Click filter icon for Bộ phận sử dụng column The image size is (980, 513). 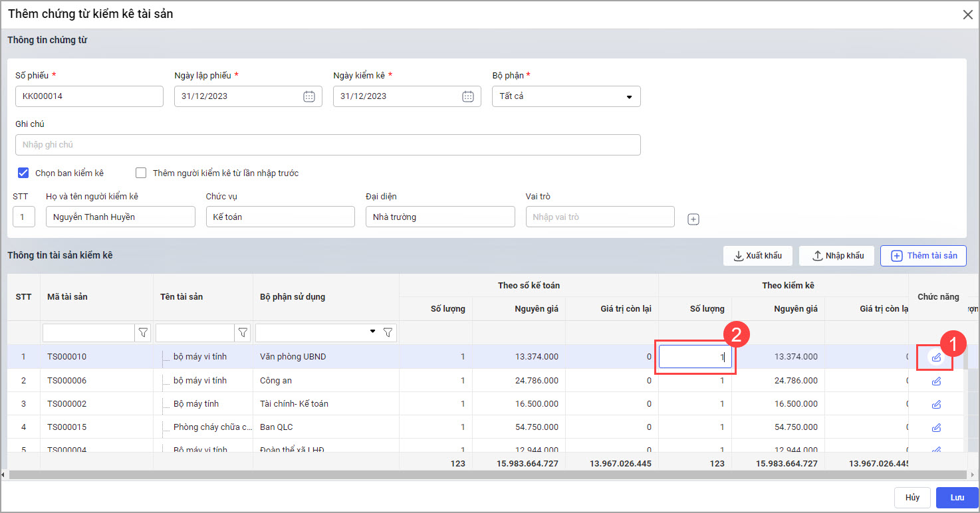pos(388,332)
